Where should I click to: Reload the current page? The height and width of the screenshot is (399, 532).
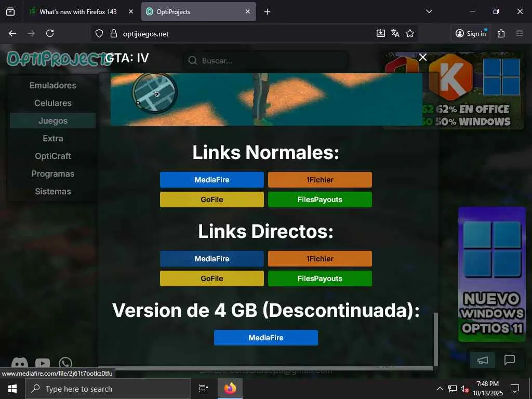point(50,33)
